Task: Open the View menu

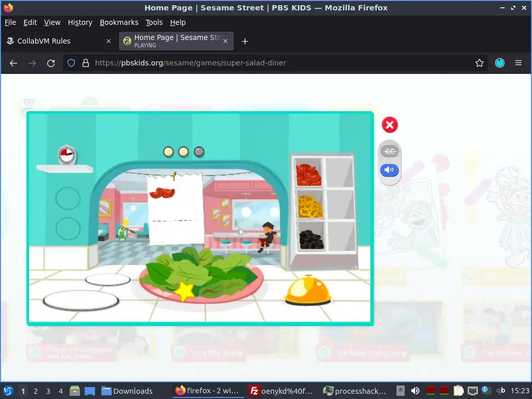Action: [x=52, y=22]
